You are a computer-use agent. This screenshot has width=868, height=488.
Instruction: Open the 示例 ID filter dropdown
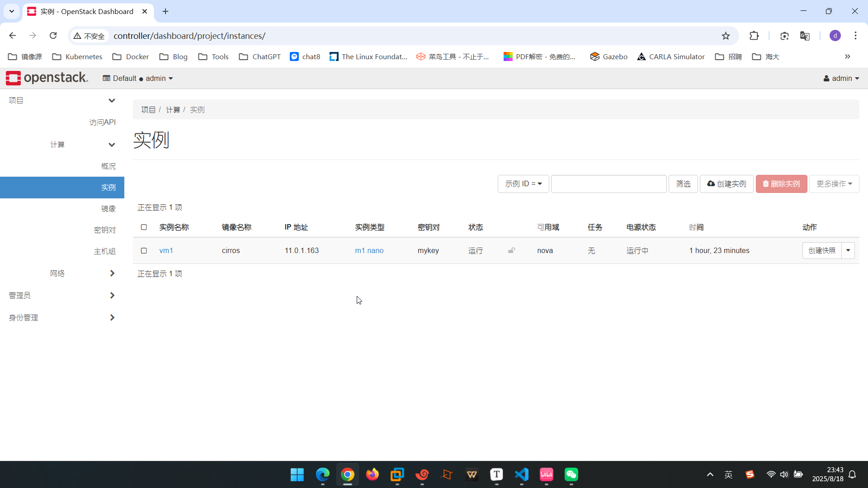[x=523, y=184]
